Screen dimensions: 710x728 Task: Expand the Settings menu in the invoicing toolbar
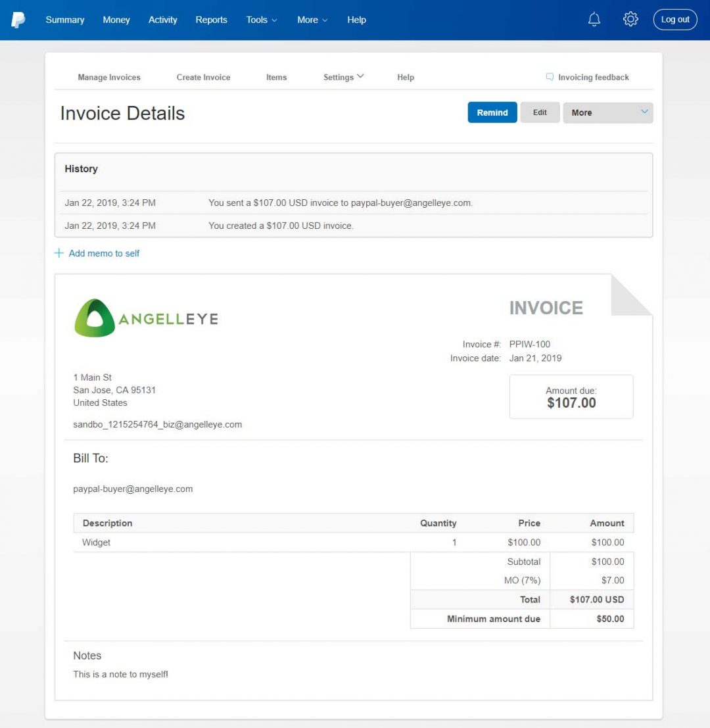343,77
